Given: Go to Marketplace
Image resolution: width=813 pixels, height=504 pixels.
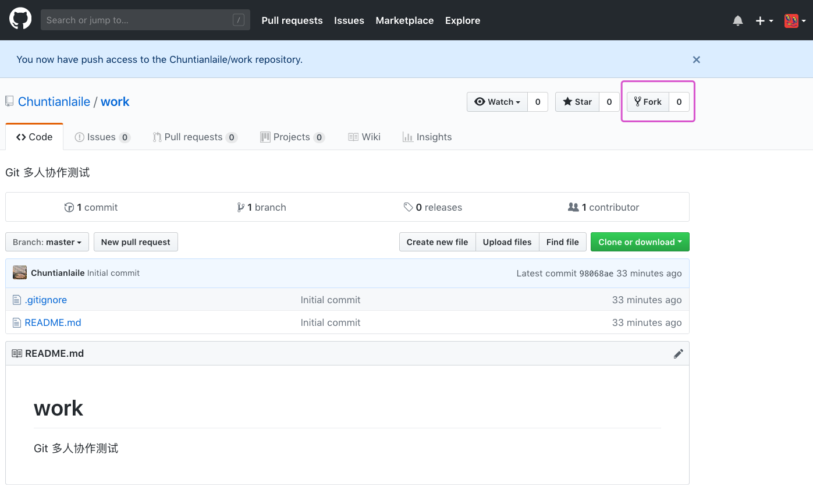Looking at the screenshot, I should (x=404, y=20).
